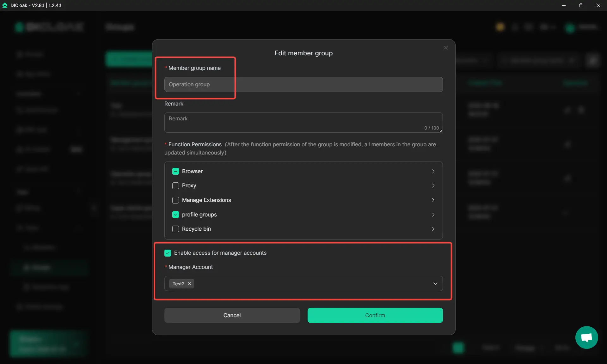Remove the Test2 manager account tag

coord(189,283)
